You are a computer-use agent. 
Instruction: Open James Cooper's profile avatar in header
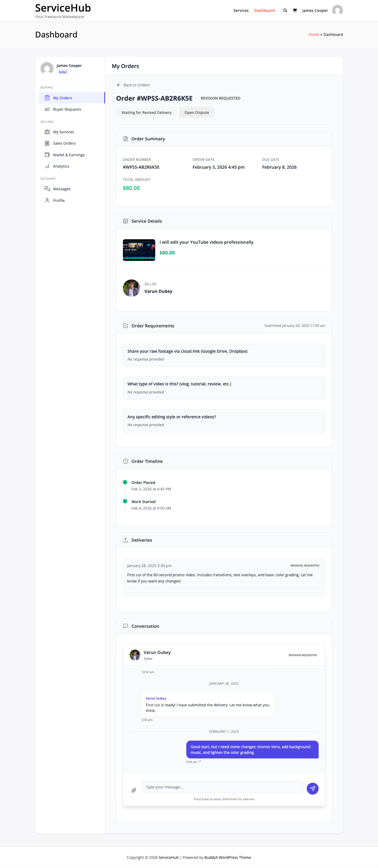pyautogui.click(x=337, y=10)
